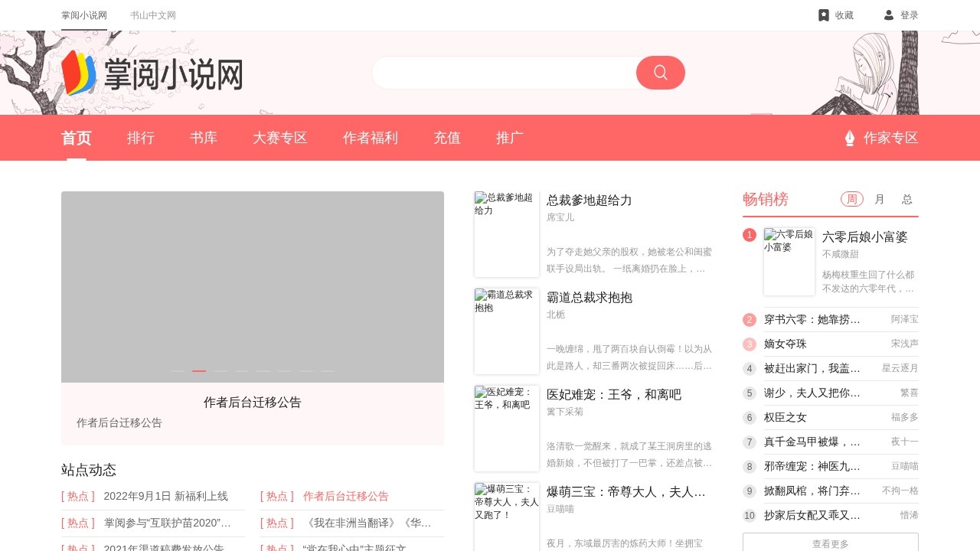Switch ranking to 总
The height and width of the screenshot is (551, 980).
907,199
